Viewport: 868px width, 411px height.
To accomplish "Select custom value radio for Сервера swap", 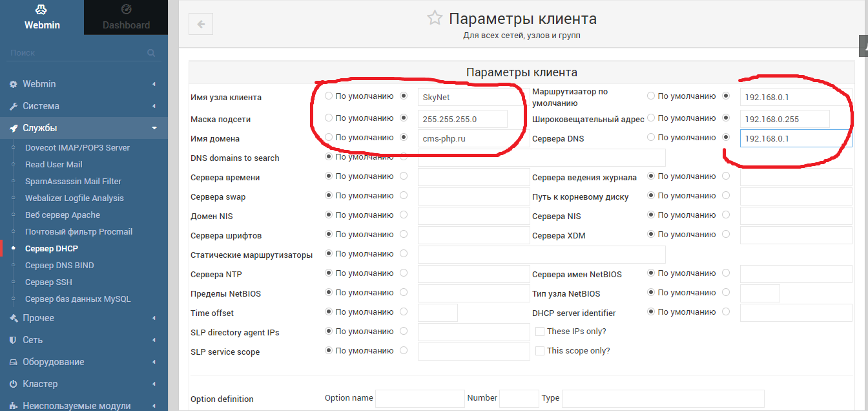I will pos(404,195).
